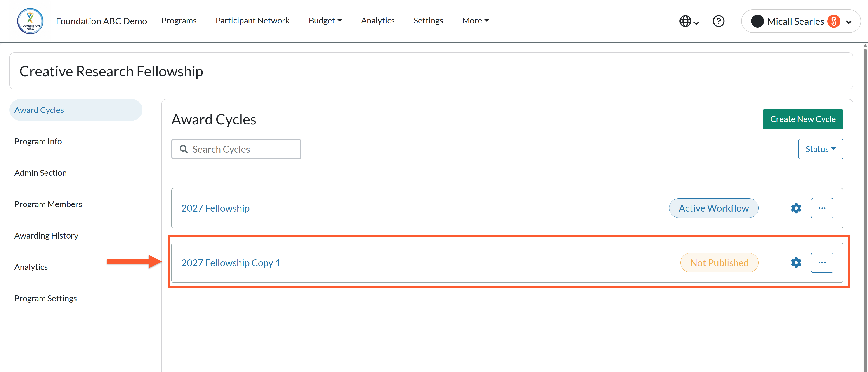868x372 pixels.
Task: Open the Status filter dropdown
Action: tap(820, 149)
